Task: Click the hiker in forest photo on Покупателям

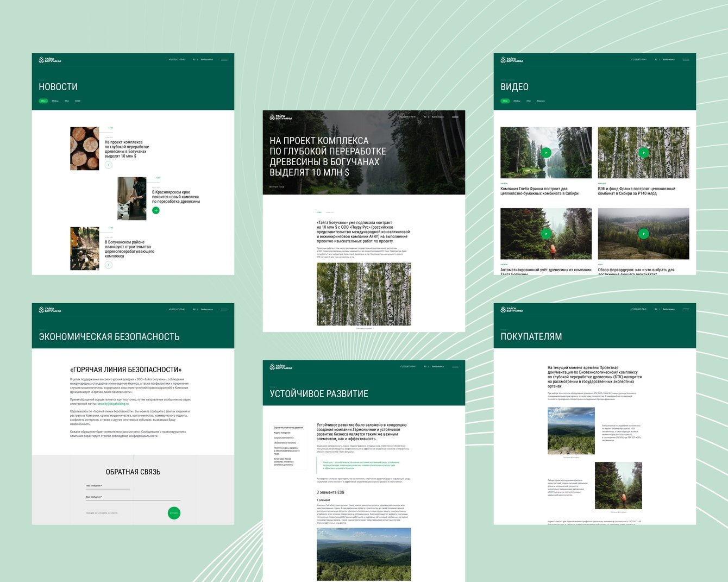Action: pos(618,485)
